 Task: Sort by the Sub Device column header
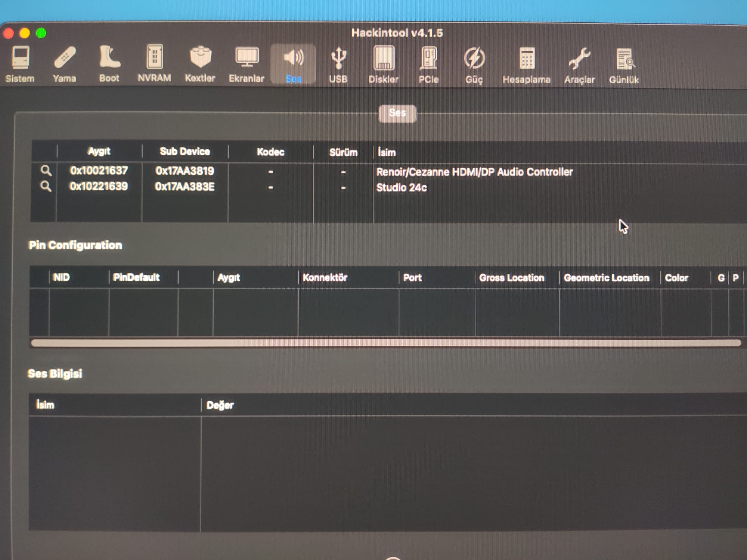pos(185,152)
